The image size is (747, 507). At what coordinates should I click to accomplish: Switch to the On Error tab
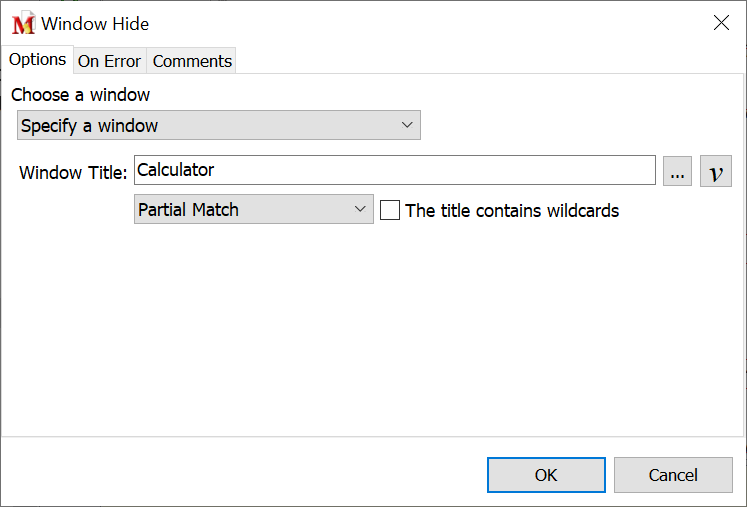click(109, 61)
